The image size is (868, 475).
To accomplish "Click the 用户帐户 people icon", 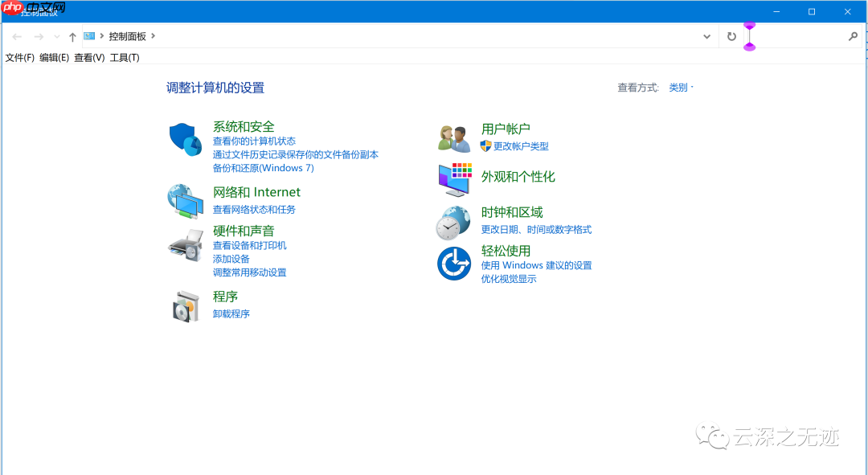I will click(454, 137).
